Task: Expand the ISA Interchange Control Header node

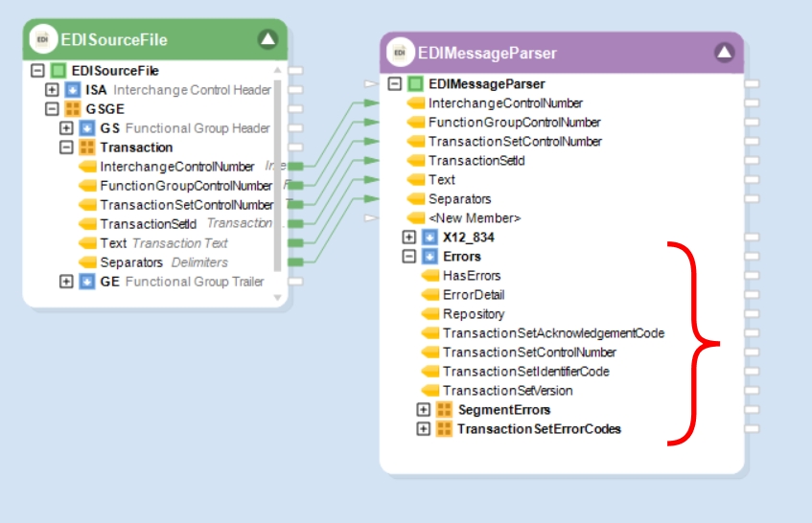Action: coord(52,89)
